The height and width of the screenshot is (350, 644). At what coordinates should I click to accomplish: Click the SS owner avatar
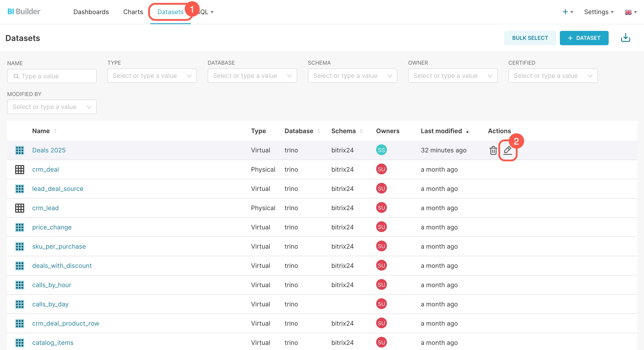[381, 150]
